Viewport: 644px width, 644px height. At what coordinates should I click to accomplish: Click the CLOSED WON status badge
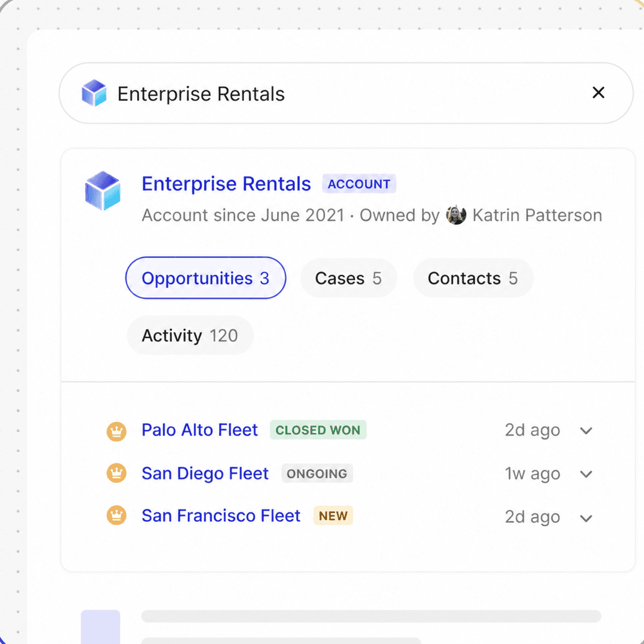pos(318,430)
